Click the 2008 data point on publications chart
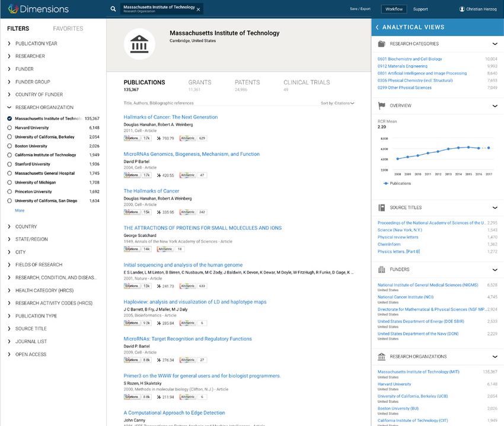 [398, 159]
